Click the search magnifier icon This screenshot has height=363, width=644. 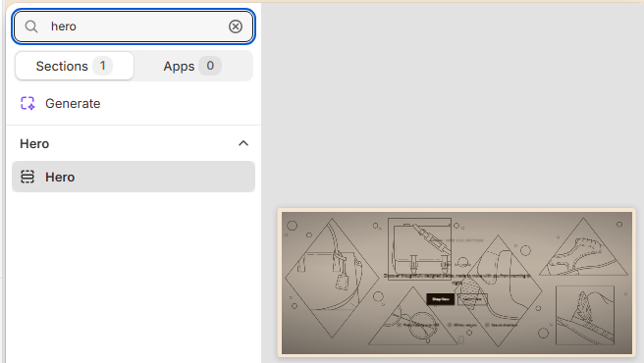(x=31, y=26)
